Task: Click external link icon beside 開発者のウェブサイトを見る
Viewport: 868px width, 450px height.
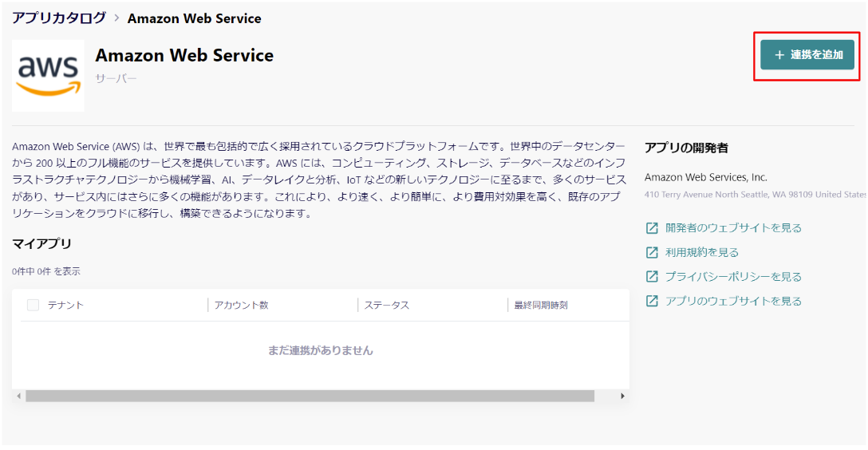Action: 652,228
